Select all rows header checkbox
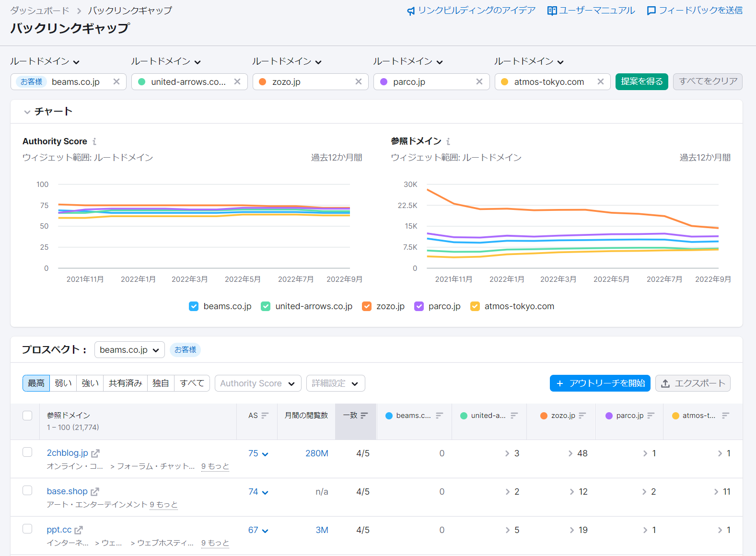Image resolution: width=756 pixels, height=556 pixels. coord(27,416)
